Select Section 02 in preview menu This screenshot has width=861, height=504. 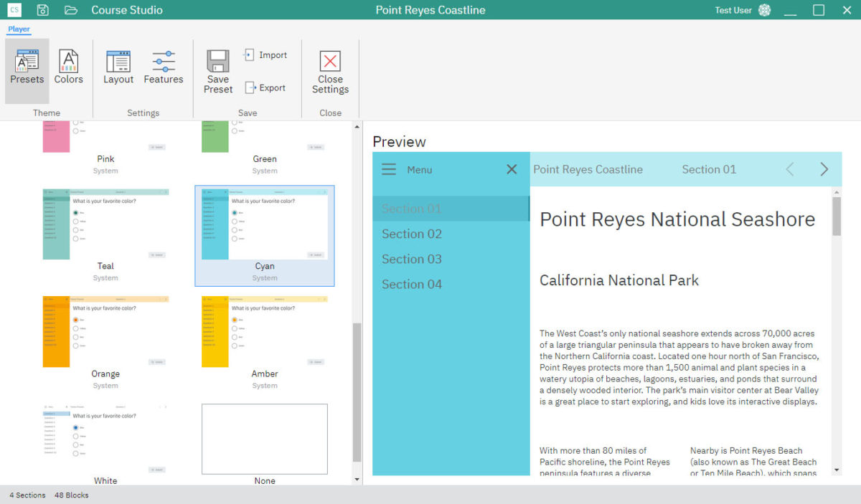coord(412,234)
